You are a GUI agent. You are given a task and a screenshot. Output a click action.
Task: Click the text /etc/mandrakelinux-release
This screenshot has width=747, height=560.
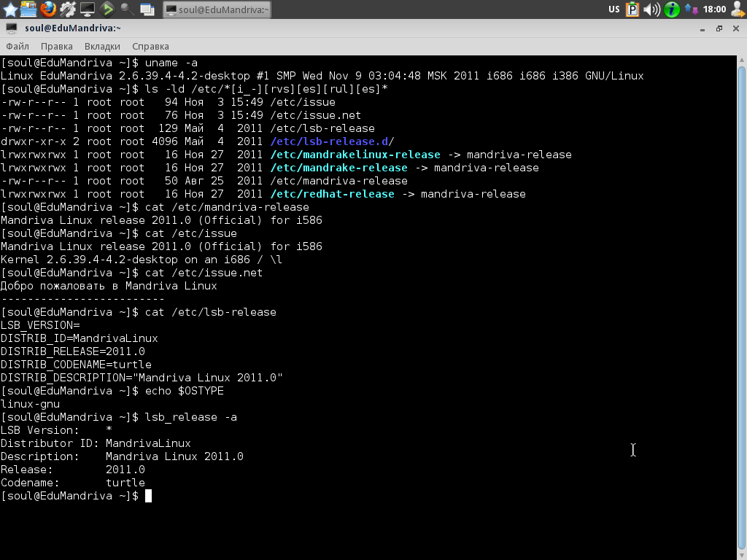click(x=355, y=155)
